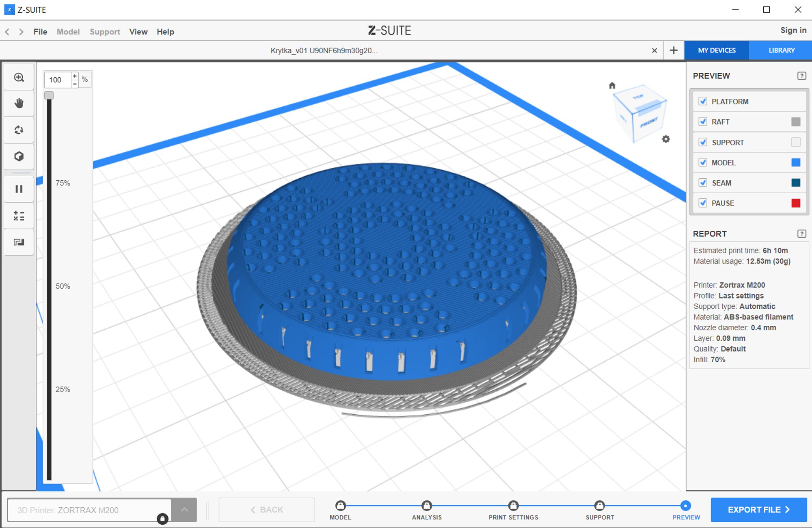Open the View menu
The width and height of the screenshot is (812, 528).
[x=138, y=32]
